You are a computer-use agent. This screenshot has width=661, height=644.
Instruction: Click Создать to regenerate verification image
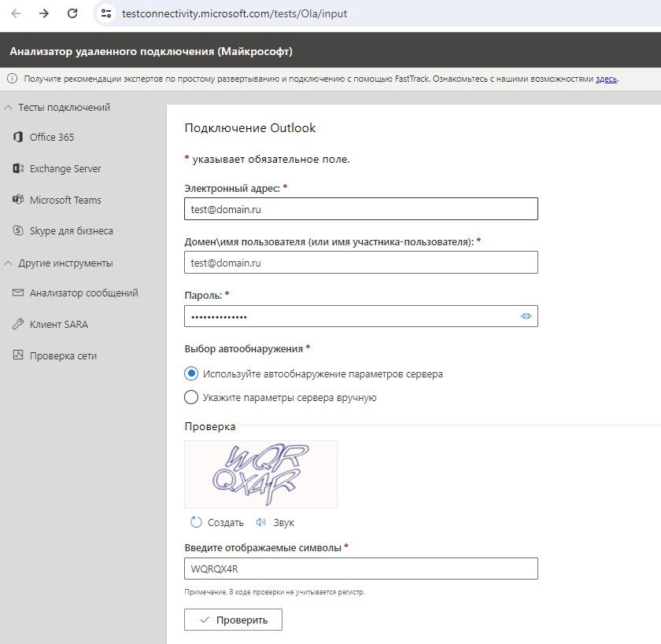click(217, 522)
